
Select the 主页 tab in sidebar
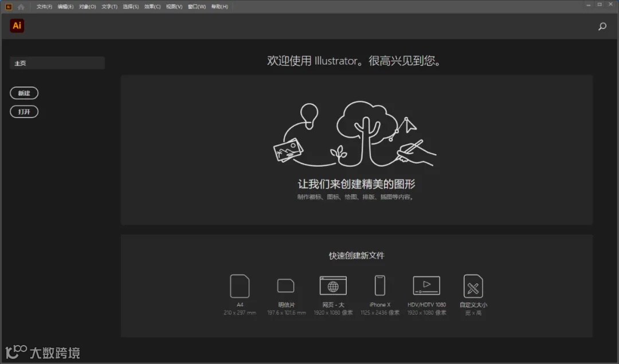pyautogui.click(x=57, y=63)
